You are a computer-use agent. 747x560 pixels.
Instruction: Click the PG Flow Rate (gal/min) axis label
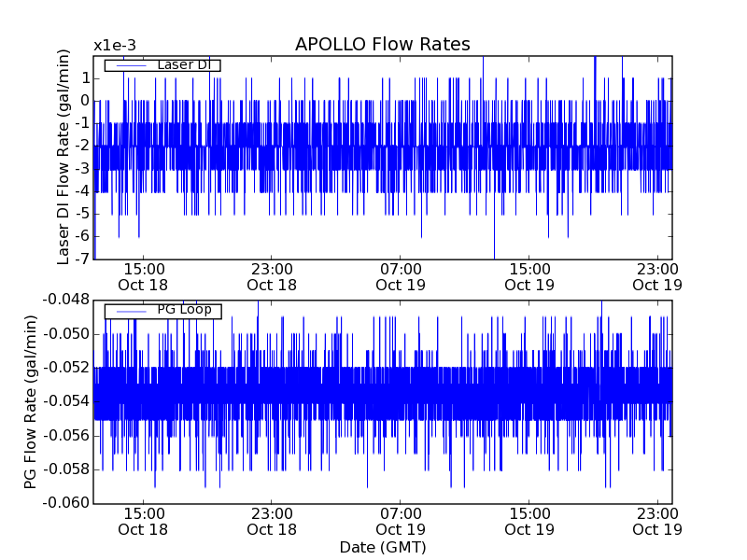coord(30,402)
